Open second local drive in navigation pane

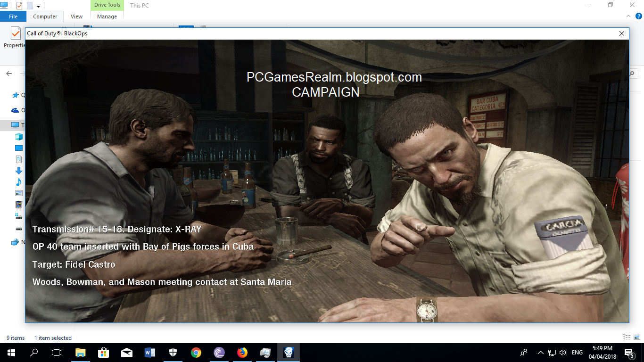click(x=19, y=228)
